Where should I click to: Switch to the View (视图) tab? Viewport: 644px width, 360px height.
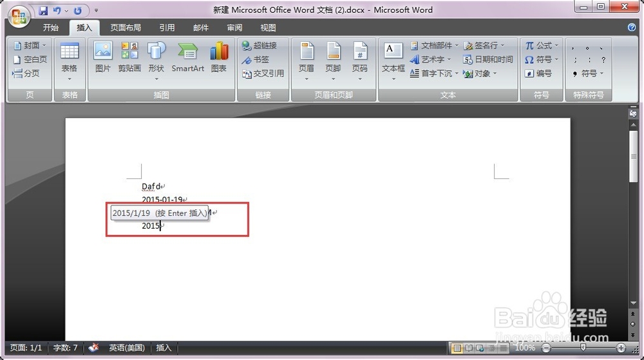tap(268, 28)
